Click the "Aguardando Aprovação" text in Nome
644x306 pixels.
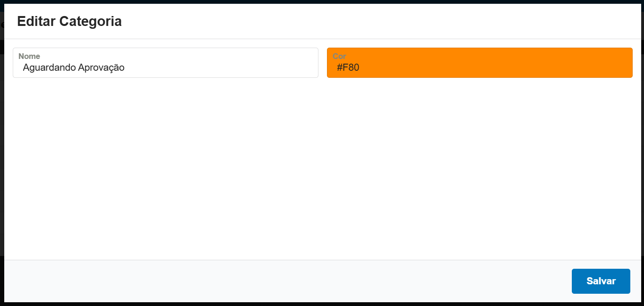point(74,67)
